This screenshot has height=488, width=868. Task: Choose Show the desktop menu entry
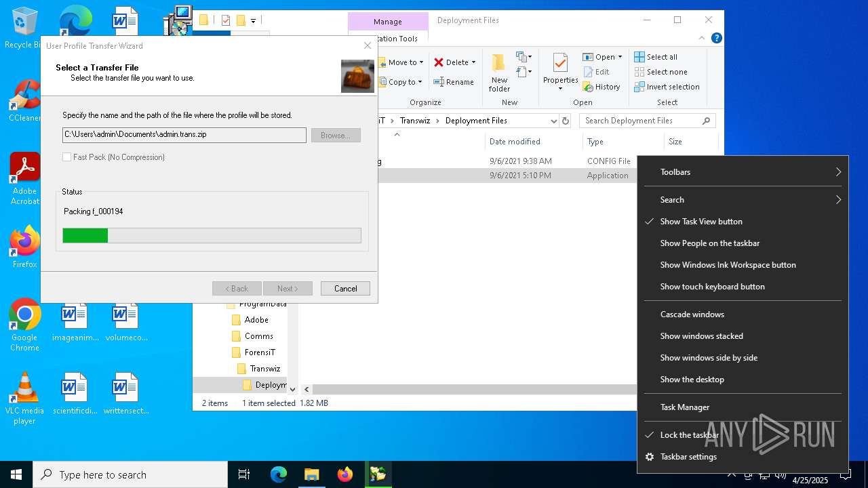pyautogui.click(x=743, y=380)
